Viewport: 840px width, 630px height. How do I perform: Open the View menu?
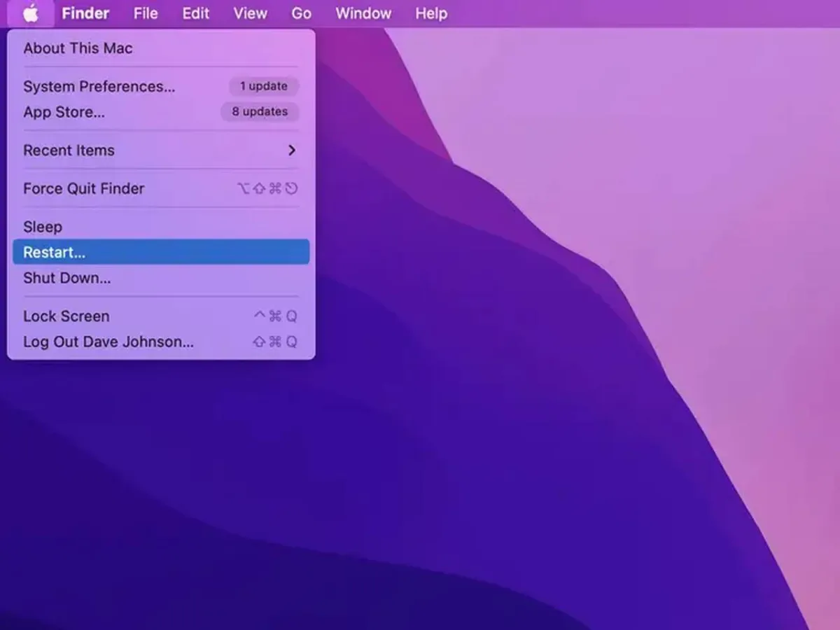250,13
